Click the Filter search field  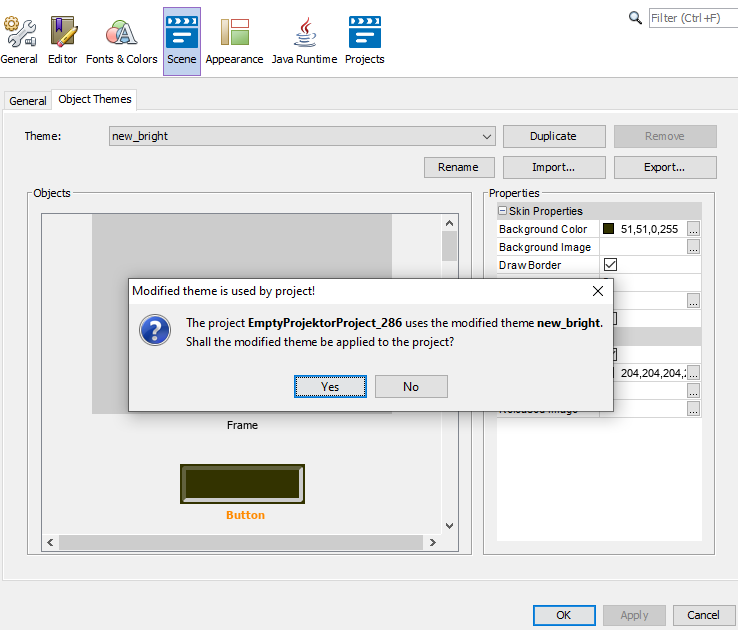tap(690, 18)
